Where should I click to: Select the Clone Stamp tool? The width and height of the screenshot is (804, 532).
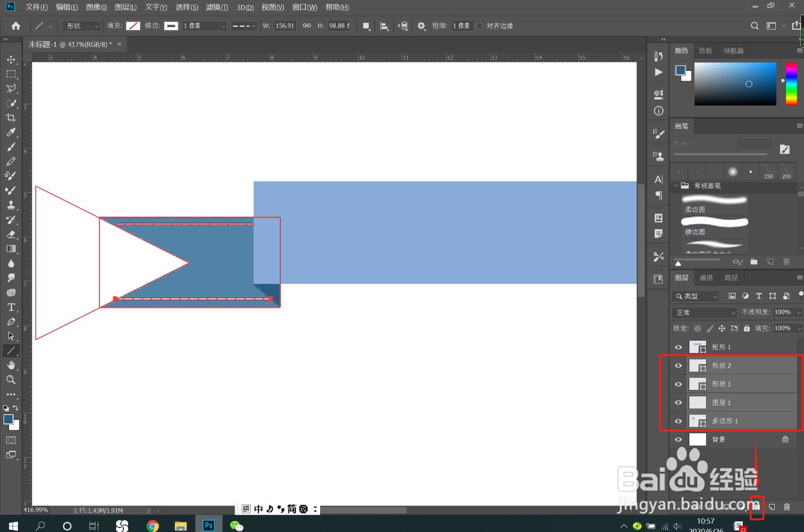tap(11, 205)
